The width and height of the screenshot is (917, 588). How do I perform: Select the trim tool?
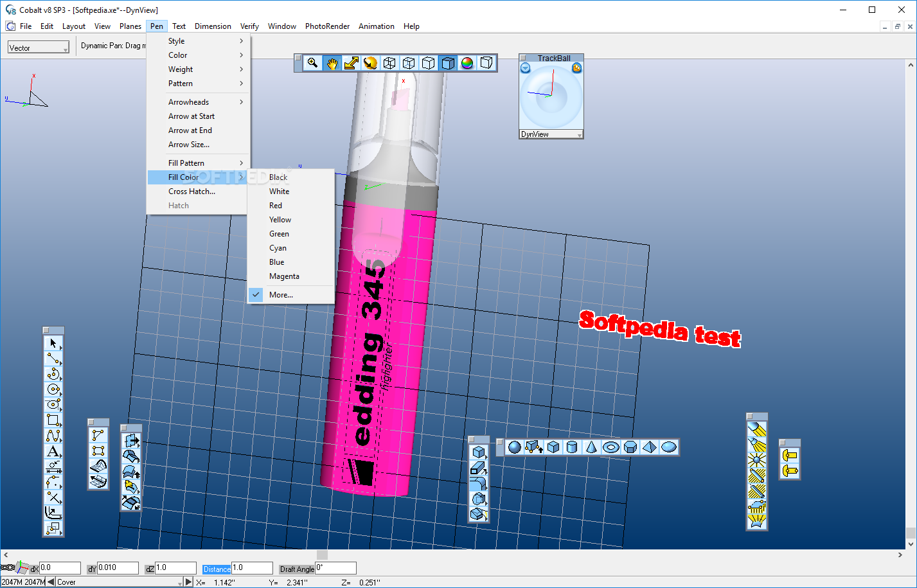(x=53, y=497)
